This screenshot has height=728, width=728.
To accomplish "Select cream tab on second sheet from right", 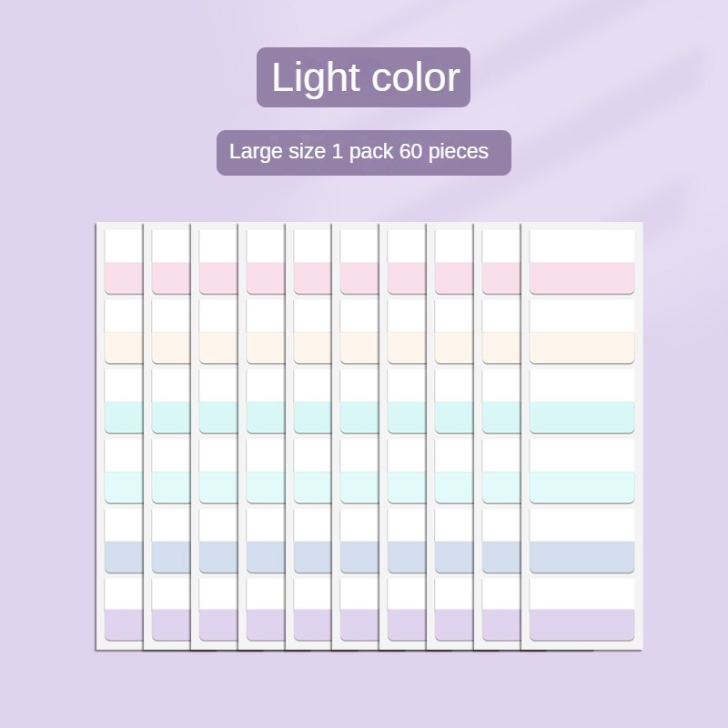I will 500,346.
